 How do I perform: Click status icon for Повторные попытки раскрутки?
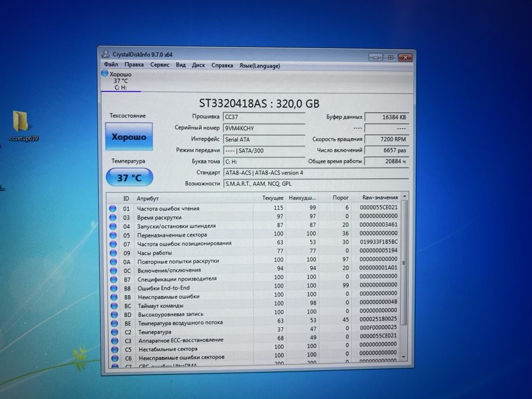click(x=113, y=262)
